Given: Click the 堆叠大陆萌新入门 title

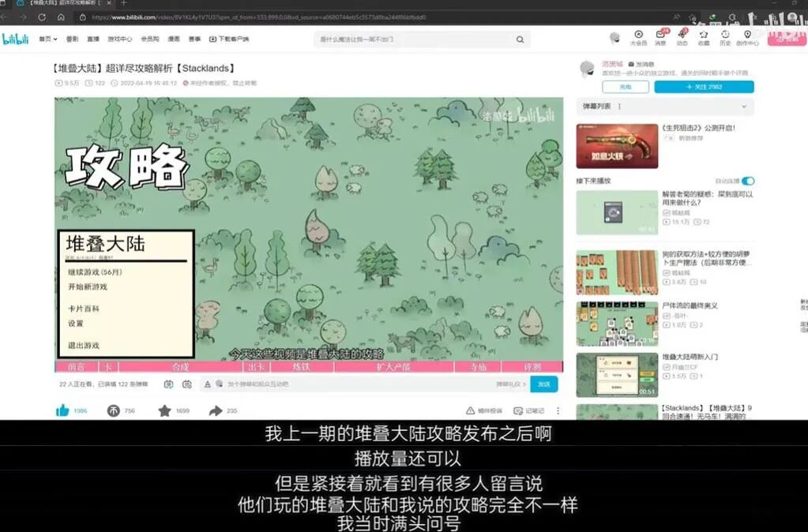Looking at the screenshot, I should (x=690, y=357).
